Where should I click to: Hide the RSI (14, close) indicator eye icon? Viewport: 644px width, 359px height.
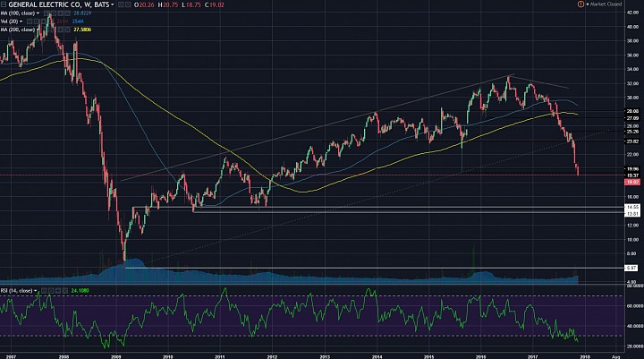coord(44,291)
